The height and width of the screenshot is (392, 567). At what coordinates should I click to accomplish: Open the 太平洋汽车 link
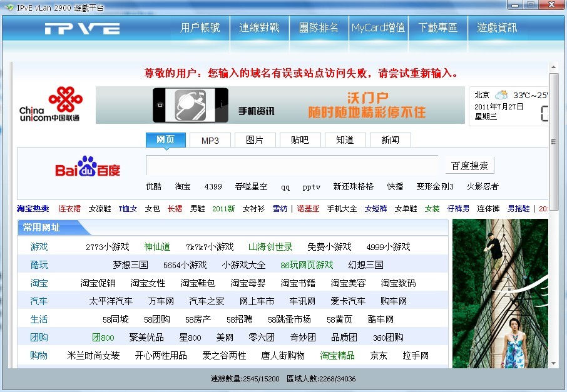click(111, 301)
